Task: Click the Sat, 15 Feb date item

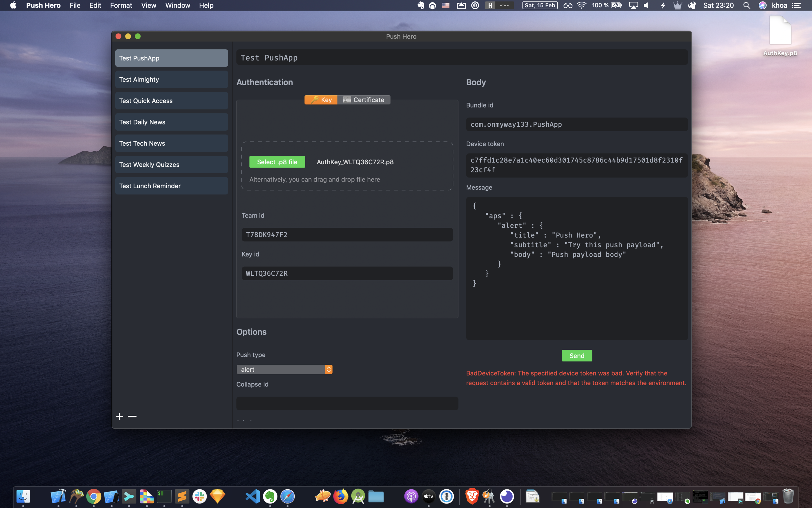Action: pyautogui.click(x=540, y=5)
